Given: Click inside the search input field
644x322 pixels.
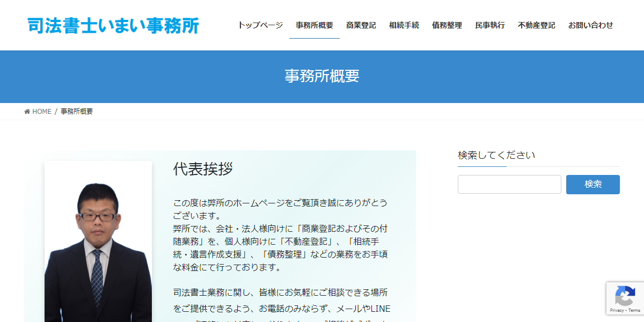Looking at the screenshot, I should point(509,184).
